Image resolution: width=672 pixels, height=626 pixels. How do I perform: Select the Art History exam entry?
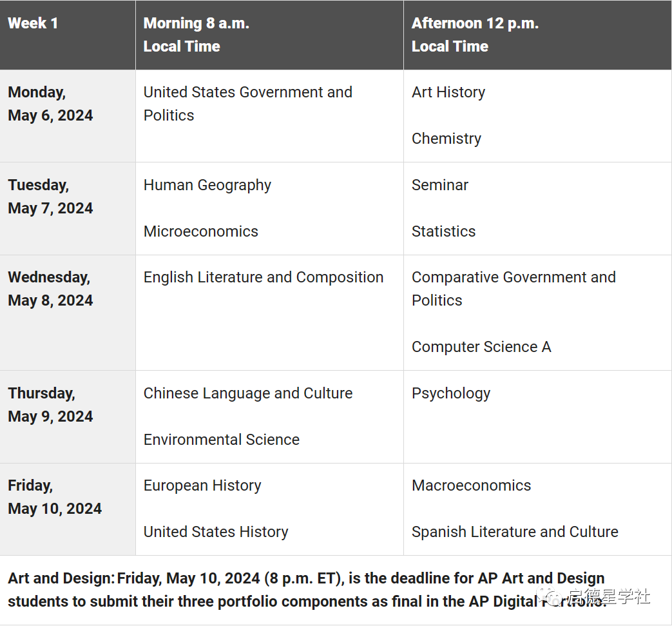coord(448,92)
